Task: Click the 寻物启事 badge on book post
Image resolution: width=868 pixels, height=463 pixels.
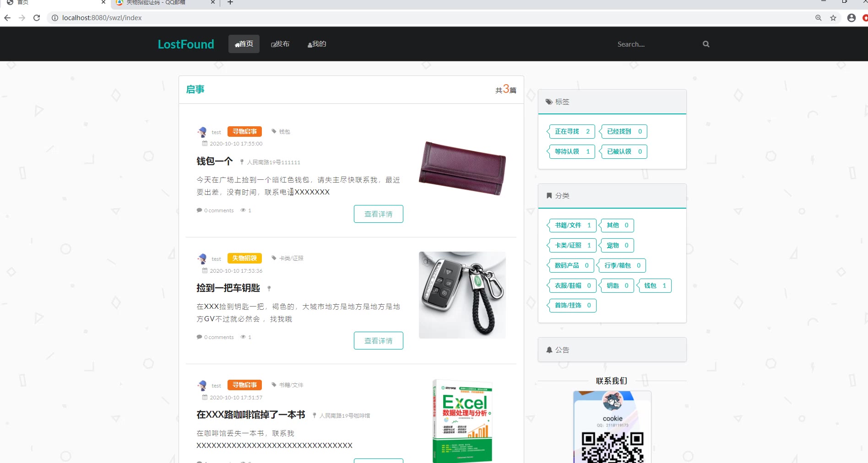Action: point(244,385)
